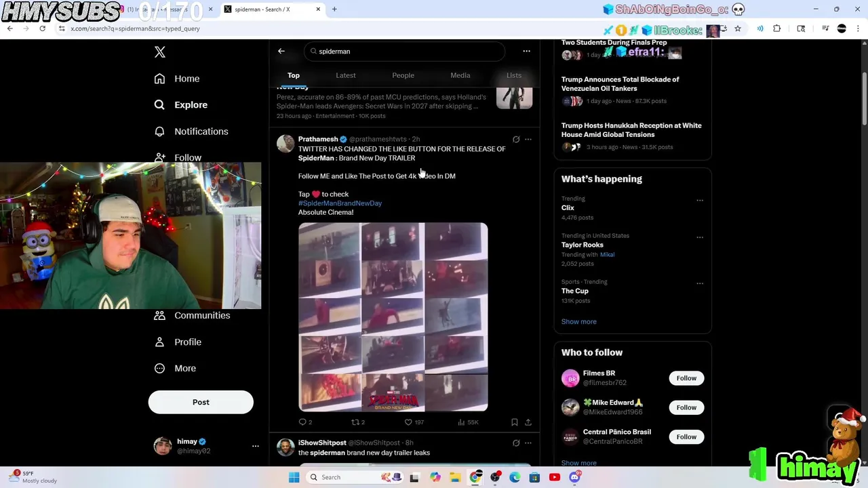Switch to the People tab

(403, 75)
